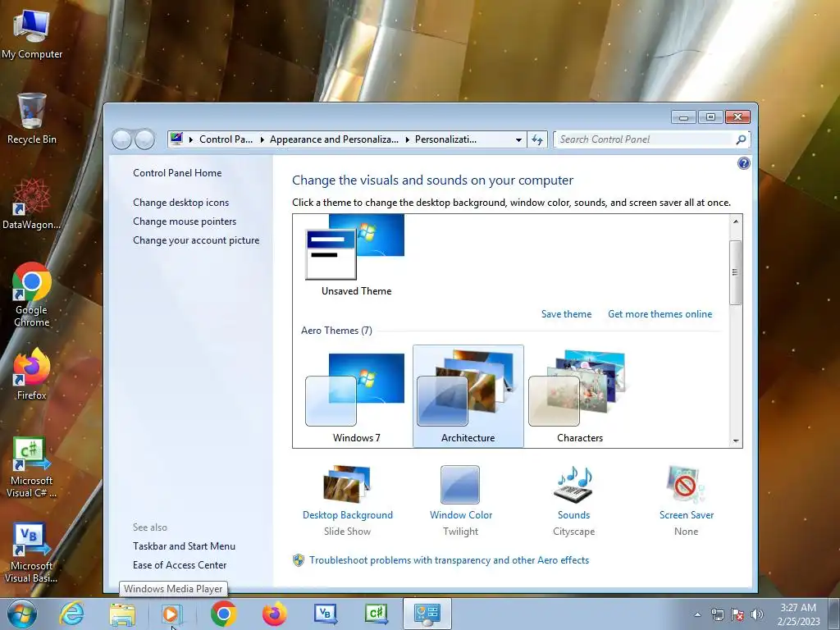Expand arrow after Control Panel breadcrumb

(262, 139)
